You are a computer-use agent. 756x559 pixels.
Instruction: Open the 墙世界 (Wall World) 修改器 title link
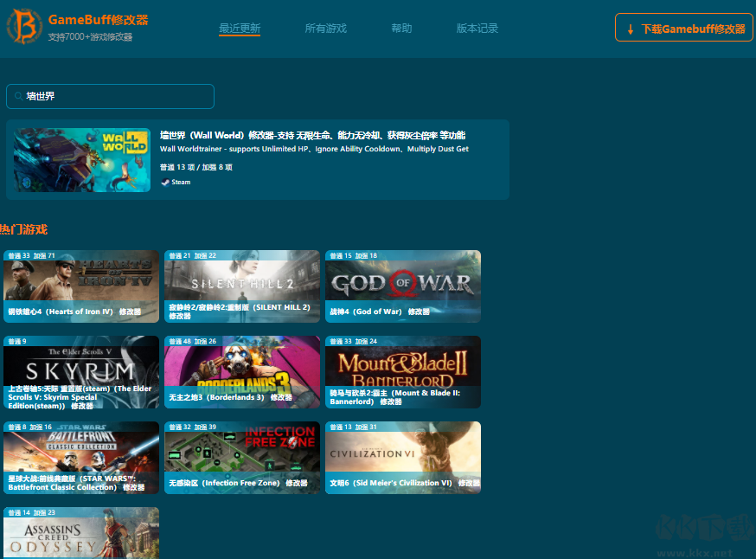[312, 136]
